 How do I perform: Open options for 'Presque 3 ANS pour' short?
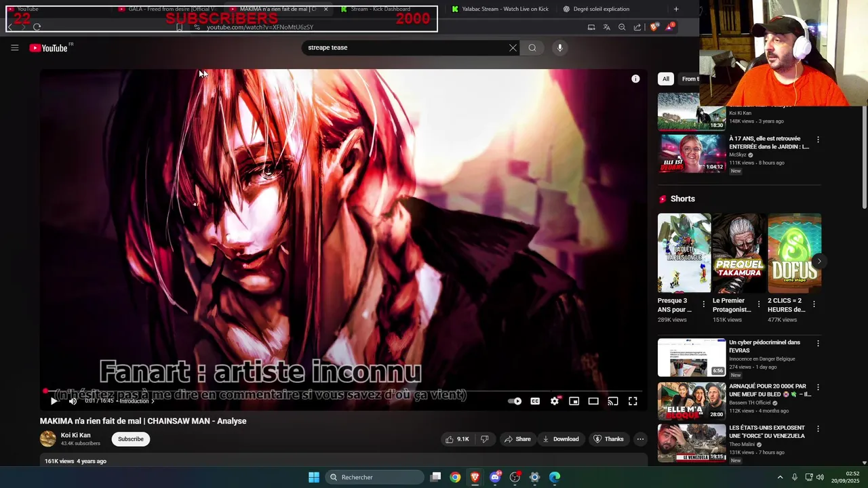tap(703, 304)
